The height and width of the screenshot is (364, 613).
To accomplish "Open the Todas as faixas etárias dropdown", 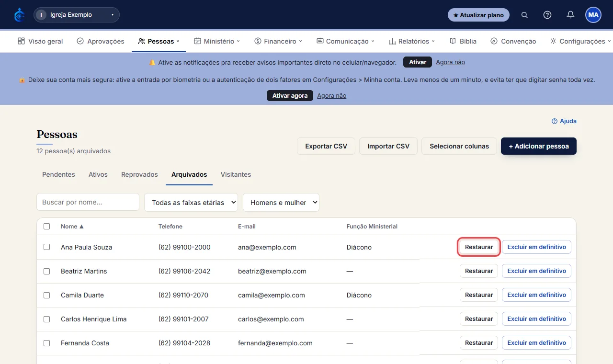I will (191, 202).
